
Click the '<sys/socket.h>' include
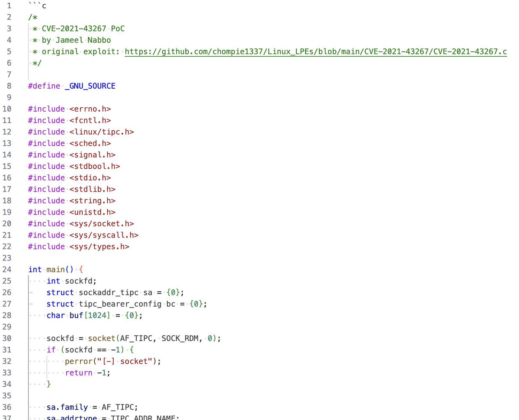[102, 223]
